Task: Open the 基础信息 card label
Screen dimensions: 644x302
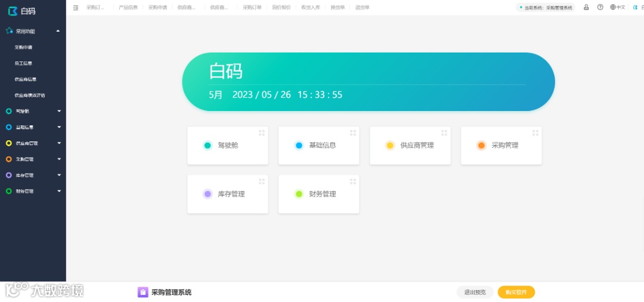Action: coord(323,146)
